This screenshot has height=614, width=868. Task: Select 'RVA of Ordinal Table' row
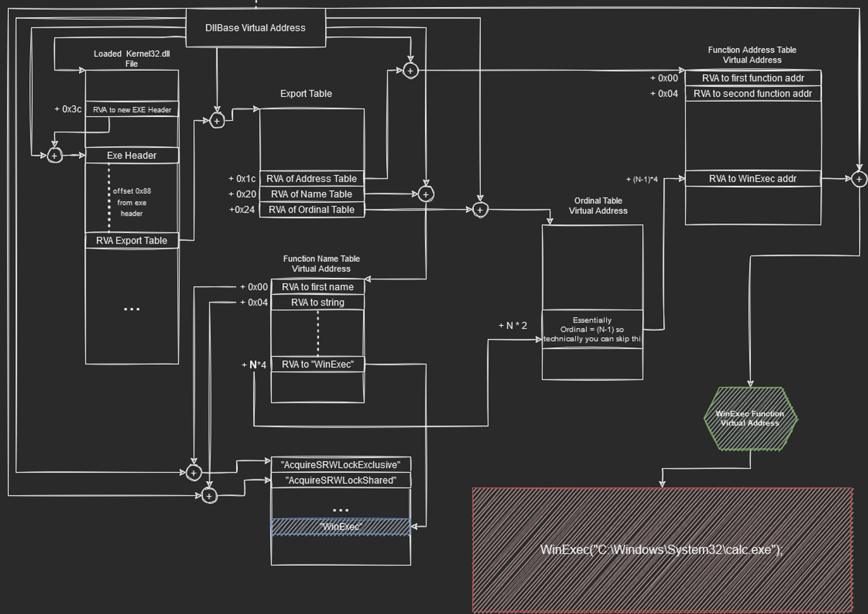click(x=312, y=210)
